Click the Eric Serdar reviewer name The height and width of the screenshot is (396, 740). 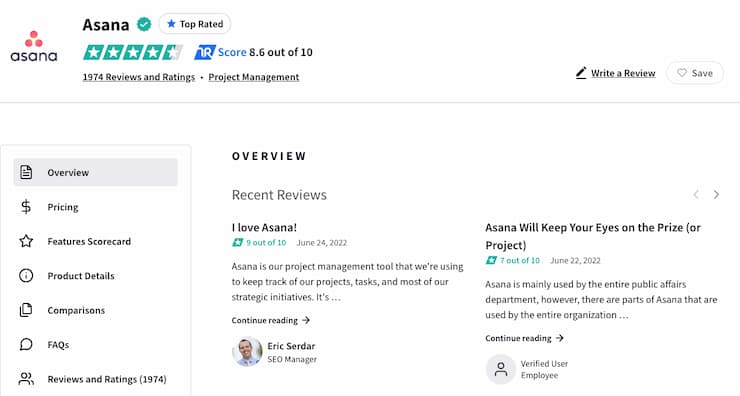click(x=291, y=346)
